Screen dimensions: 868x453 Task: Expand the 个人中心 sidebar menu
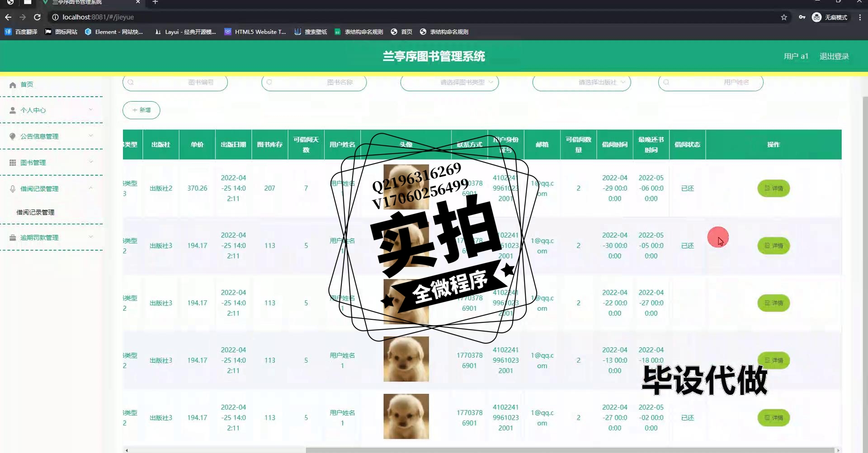pyautogui.click(x=52, y=110)
